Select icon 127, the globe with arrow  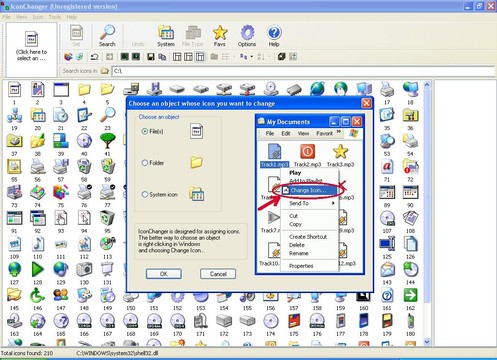click(14, 269)
